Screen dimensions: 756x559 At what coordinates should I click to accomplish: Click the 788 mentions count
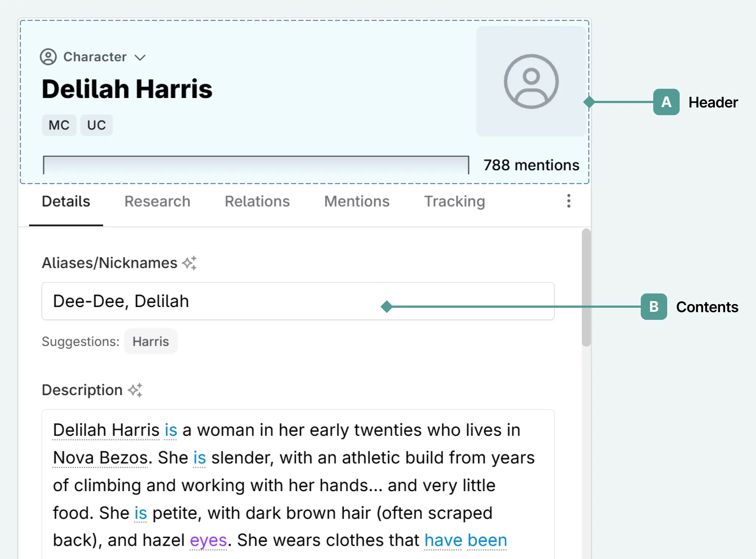pos(531,165)
